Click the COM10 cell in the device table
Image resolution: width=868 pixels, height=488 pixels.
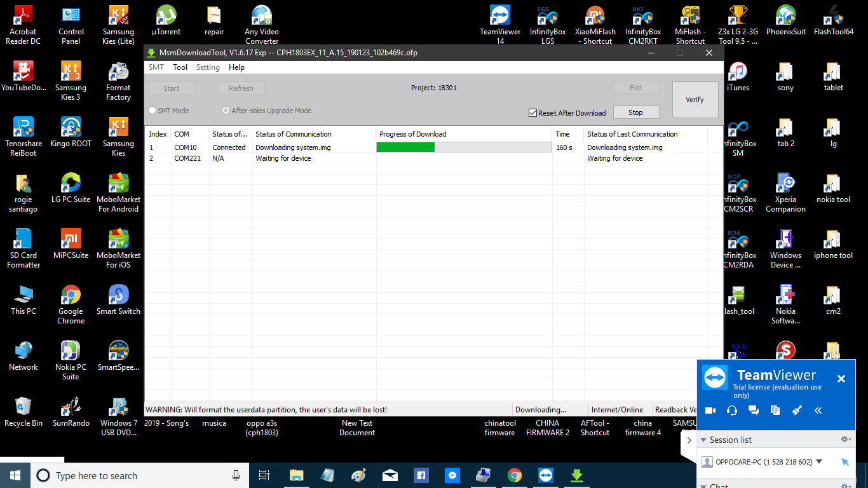(189, 147)
